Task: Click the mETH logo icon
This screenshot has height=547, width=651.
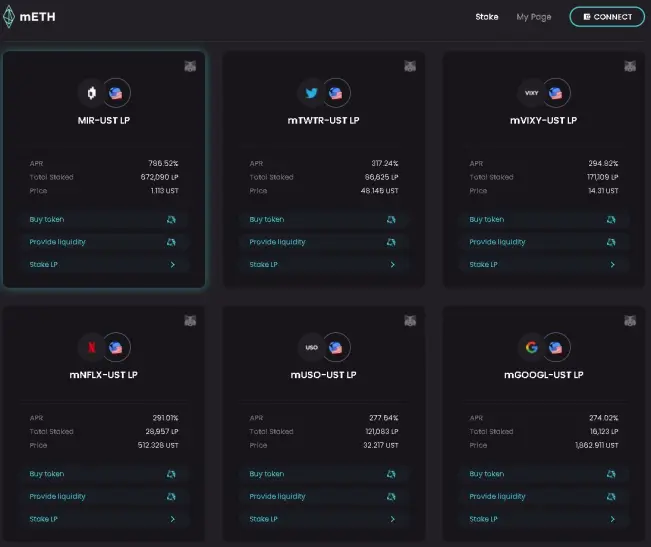Action: point(8,17)
